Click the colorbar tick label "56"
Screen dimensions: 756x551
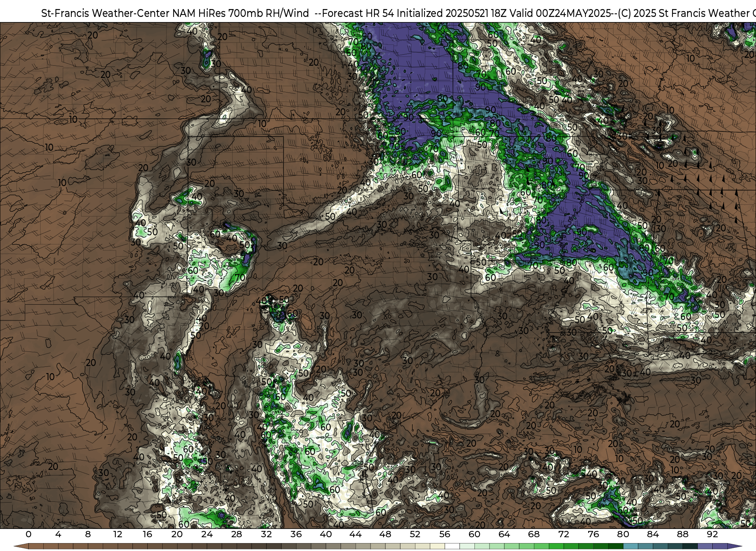[445, 534]
